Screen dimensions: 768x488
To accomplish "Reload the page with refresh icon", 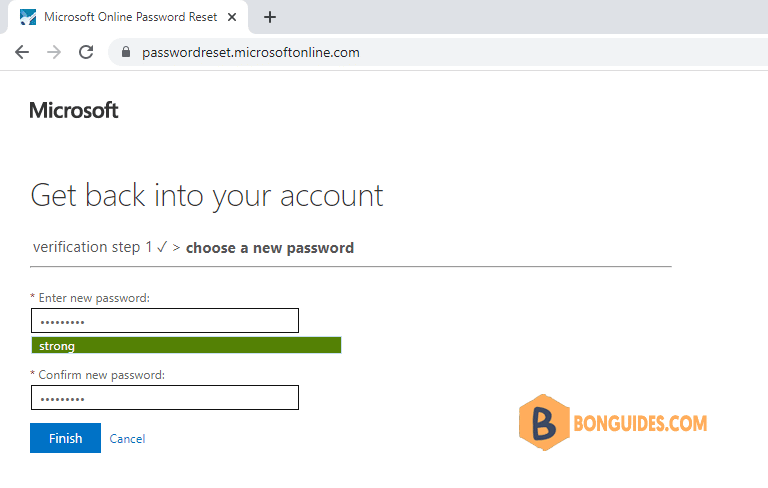I will pyautogui.click(x=86, y=52).
